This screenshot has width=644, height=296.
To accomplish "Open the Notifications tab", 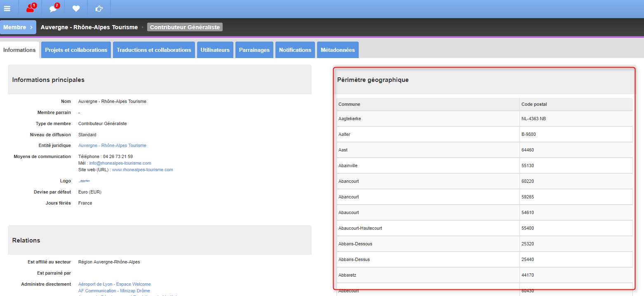I will pos(295,50).
